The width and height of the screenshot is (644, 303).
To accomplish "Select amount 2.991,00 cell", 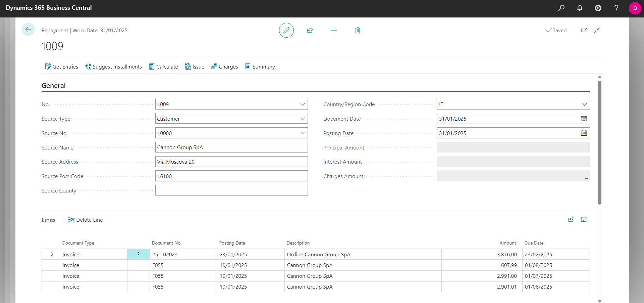I will point(482,276).
